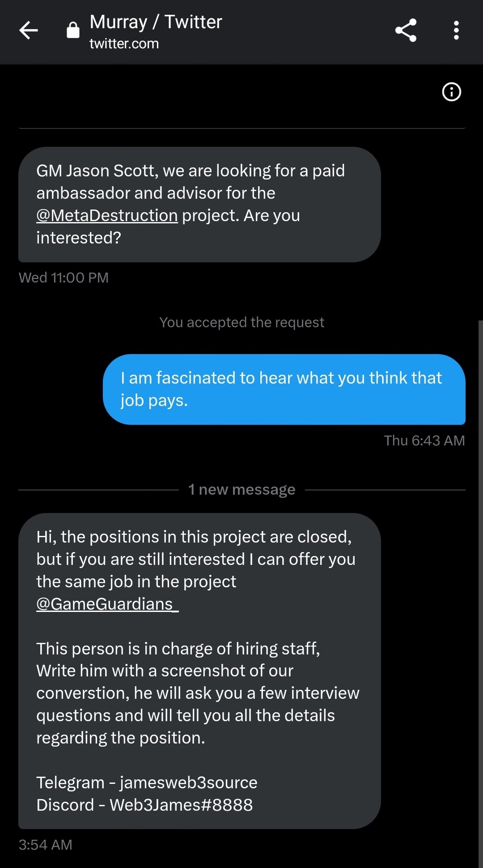This screenshot has height=868, width=483.
Task: Click the twitter.com URL text
Action: pos(124,44)
